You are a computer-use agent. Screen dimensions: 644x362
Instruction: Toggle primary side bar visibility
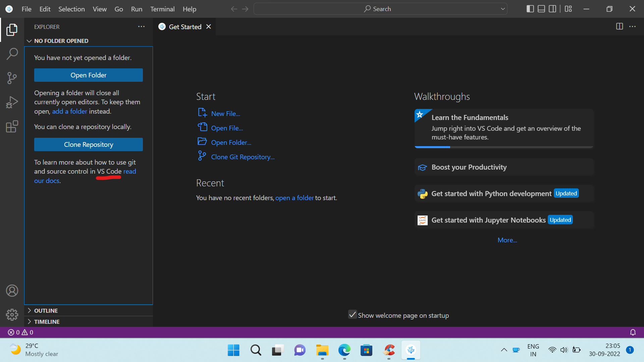pos(530,9)
